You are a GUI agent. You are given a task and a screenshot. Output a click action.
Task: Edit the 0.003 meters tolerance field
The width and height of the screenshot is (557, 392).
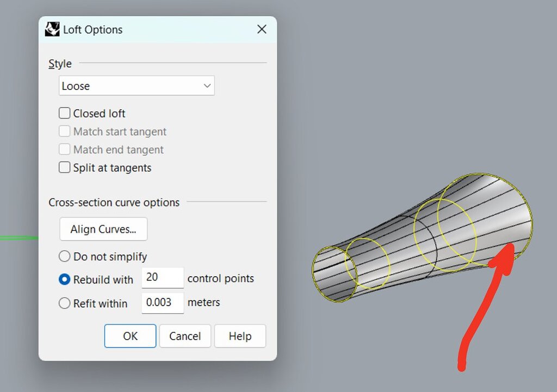162,302
